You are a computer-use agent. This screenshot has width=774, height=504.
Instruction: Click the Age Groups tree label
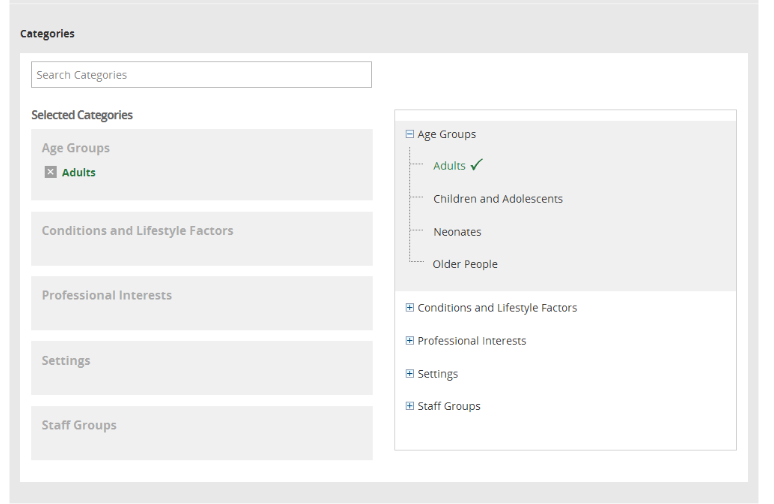tap(446, 134)
